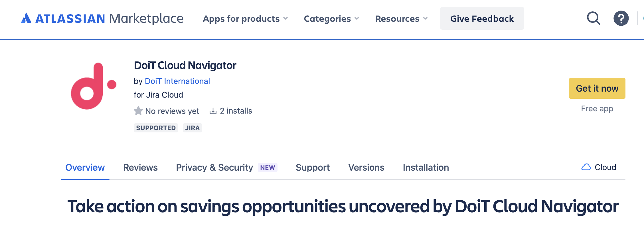Select the active Overview tab
The width and height of the screenshot is (644, 230).
point(85,168)
